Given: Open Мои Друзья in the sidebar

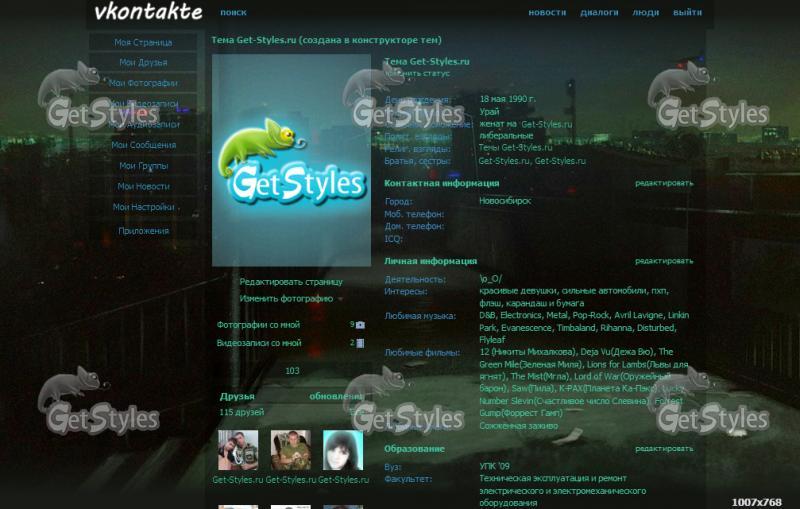Looking at the screenshot, I should [143, 62].
